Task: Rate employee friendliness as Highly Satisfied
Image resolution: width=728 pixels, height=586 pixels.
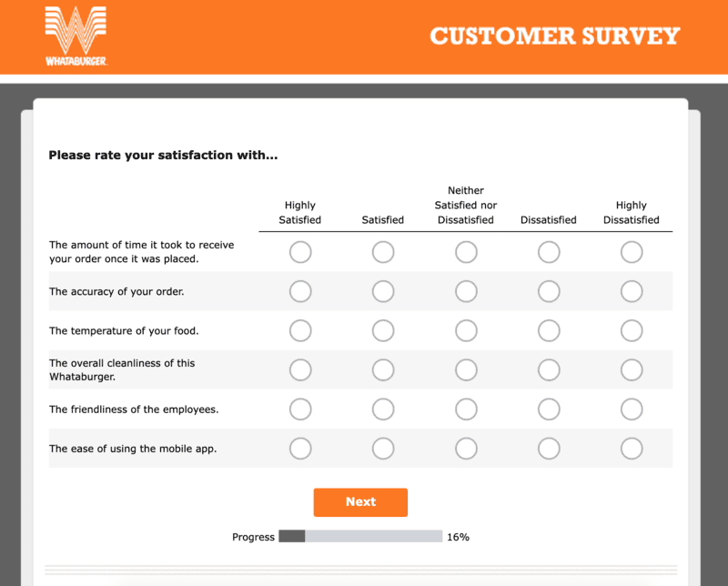Action: tap(300, 409)
